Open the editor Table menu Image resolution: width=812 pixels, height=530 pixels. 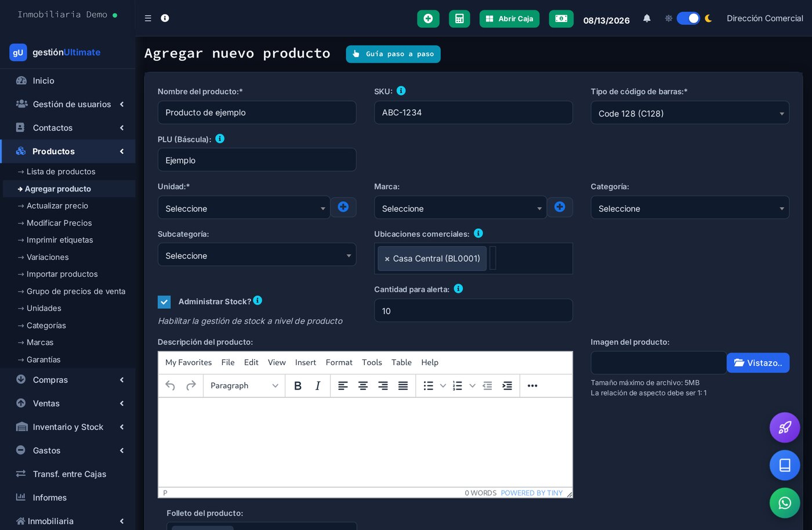point(401,362)
